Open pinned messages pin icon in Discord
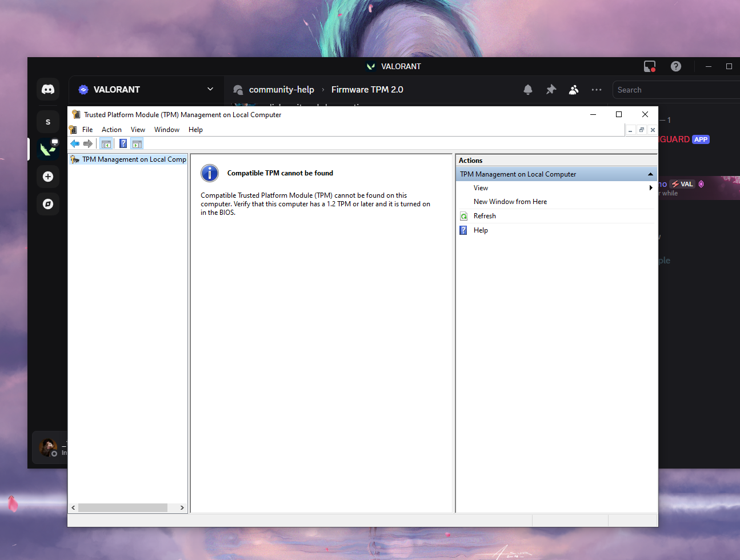 pos(551,90)
